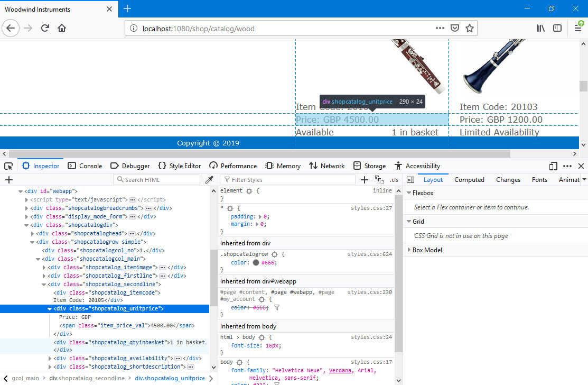Image resolution: width=588 pixels, height=385 pixels.
Task: Select the Computed sidebar tab
Action: [x=469, y=180]
